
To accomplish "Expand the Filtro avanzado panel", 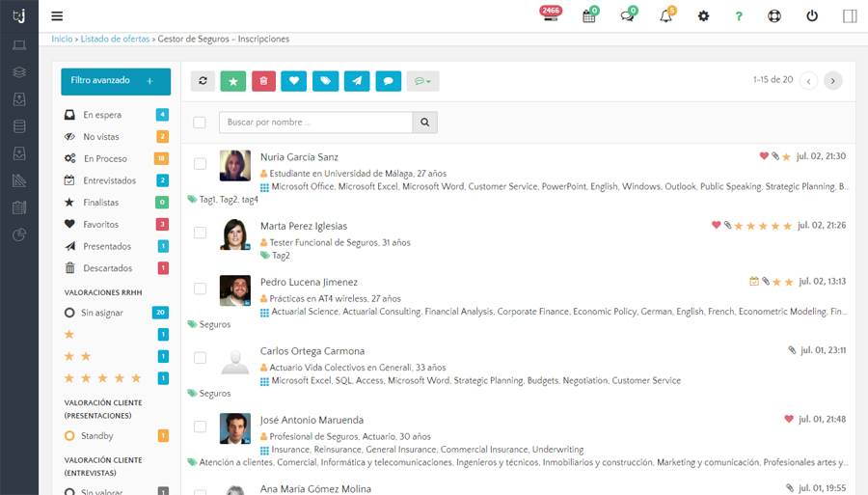I will click(x=116, y=81).
